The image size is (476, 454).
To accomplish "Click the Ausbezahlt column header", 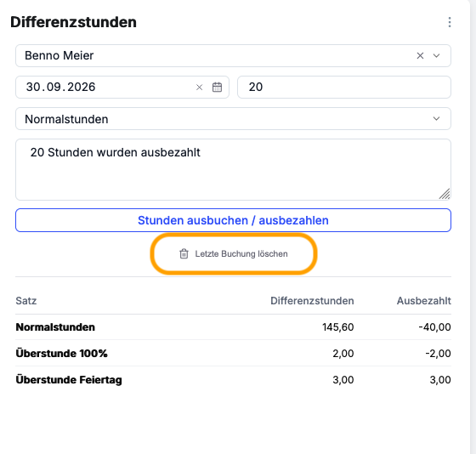I will click(424, 301).
